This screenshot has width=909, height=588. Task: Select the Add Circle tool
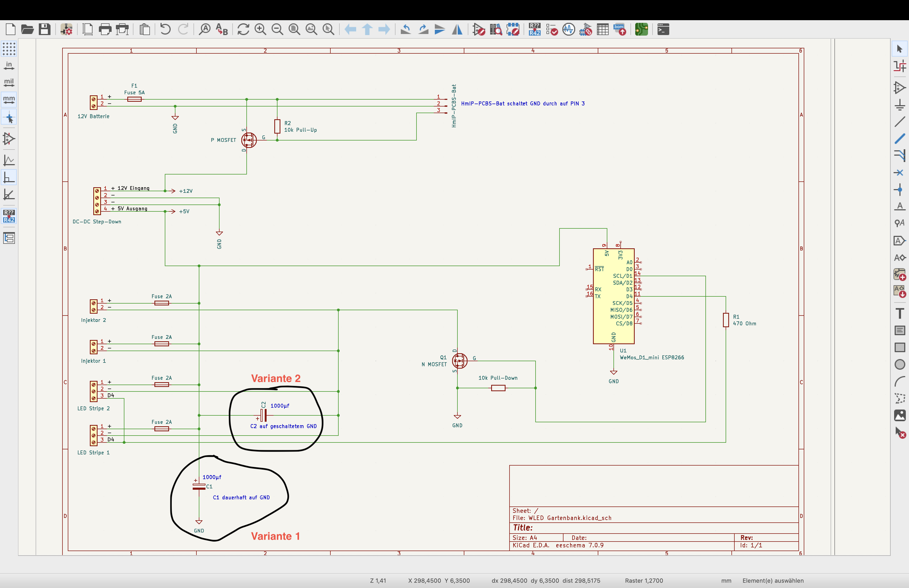[x=899, y=364]
